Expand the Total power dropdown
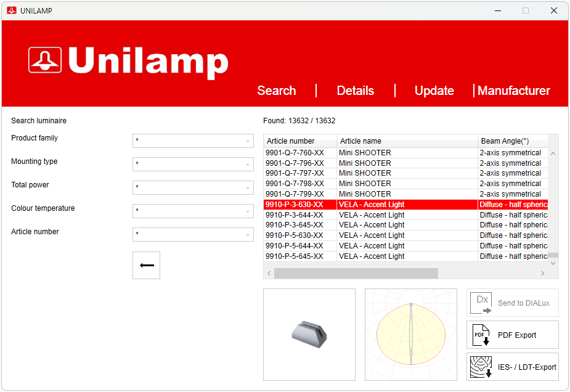This screenshot has width=570, height=392. [193, 187]
